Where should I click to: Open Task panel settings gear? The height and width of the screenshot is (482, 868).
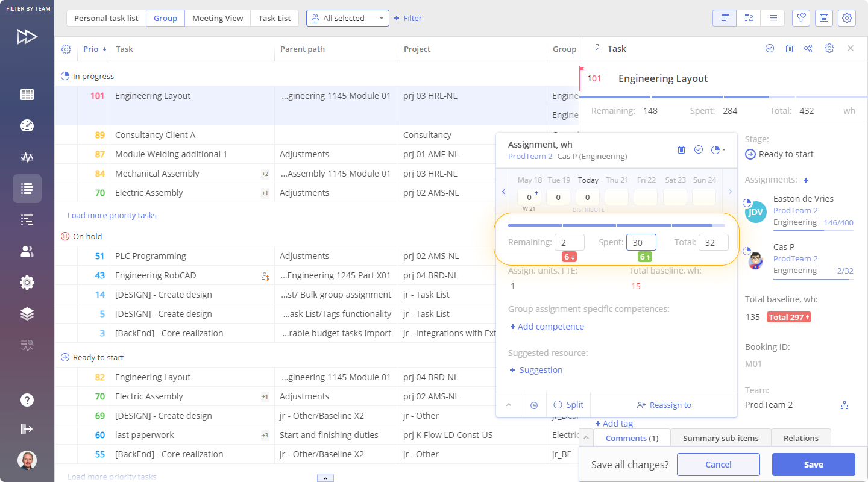[x=829, y=49]
